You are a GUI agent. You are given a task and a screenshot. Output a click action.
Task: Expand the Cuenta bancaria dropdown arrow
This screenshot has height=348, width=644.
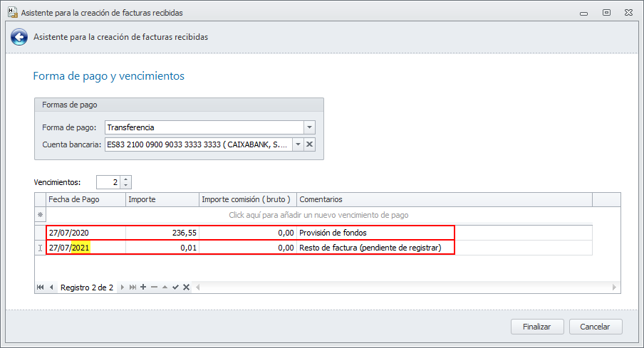298,144
